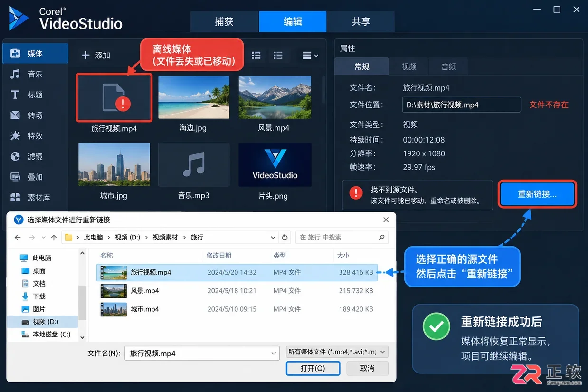The width and height of the screenshot is (588, 392).
Task: Open the 所有媒体文件 file type dropdown
Action: click(x=337, y=352)
